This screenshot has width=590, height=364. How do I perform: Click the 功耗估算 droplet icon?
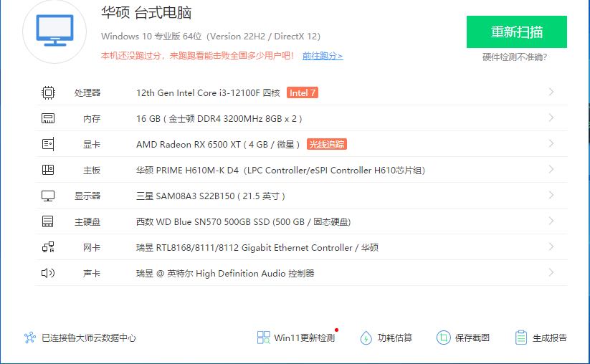click(366, 337)
